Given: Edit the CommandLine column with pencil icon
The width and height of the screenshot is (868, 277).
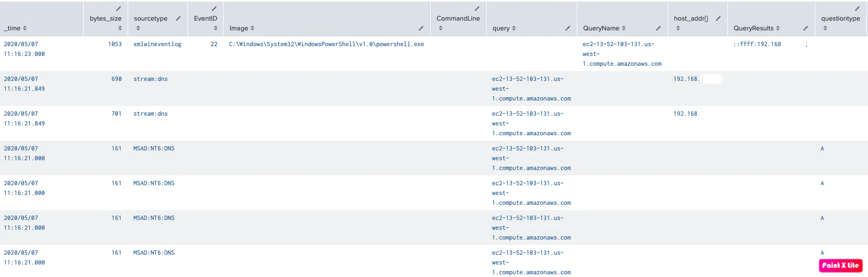Looking at the screenshot, I should coord(477,9).
